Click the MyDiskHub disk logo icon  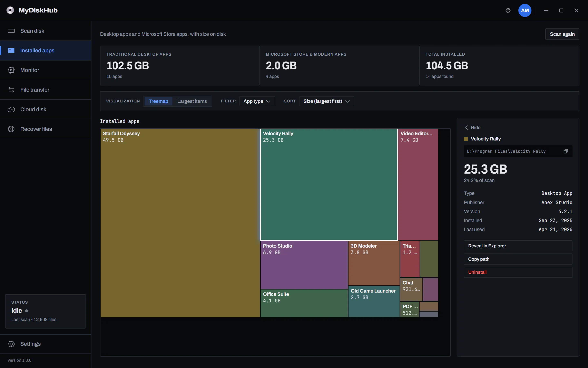coord(10,10)
